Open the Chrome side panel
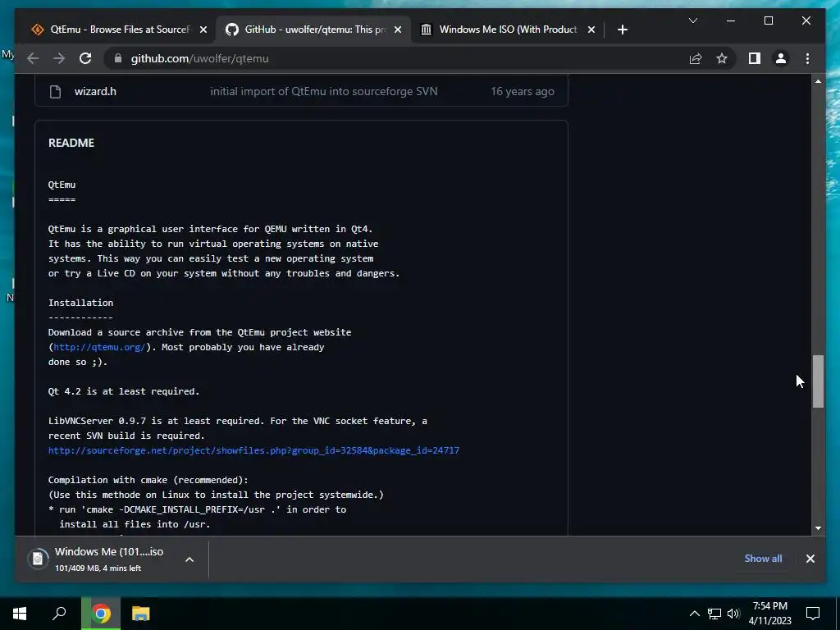 755,58
